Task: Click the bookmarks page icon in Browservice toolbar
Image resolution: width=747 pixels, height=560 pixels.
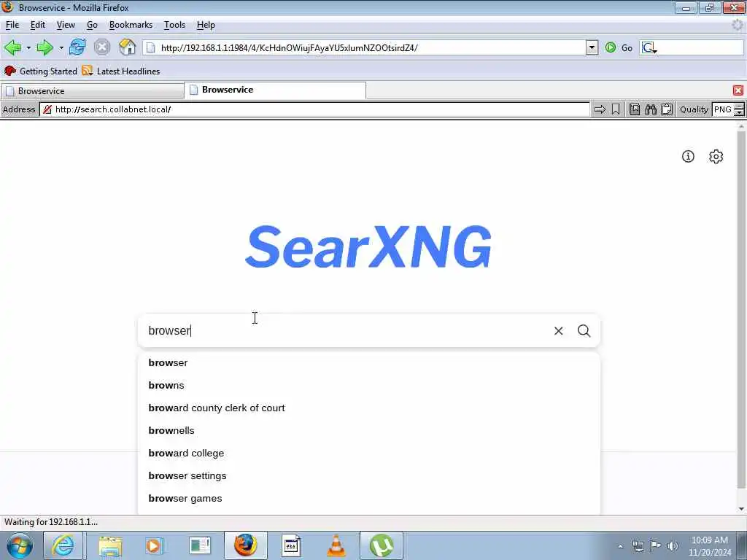Action: click(635, 109)
